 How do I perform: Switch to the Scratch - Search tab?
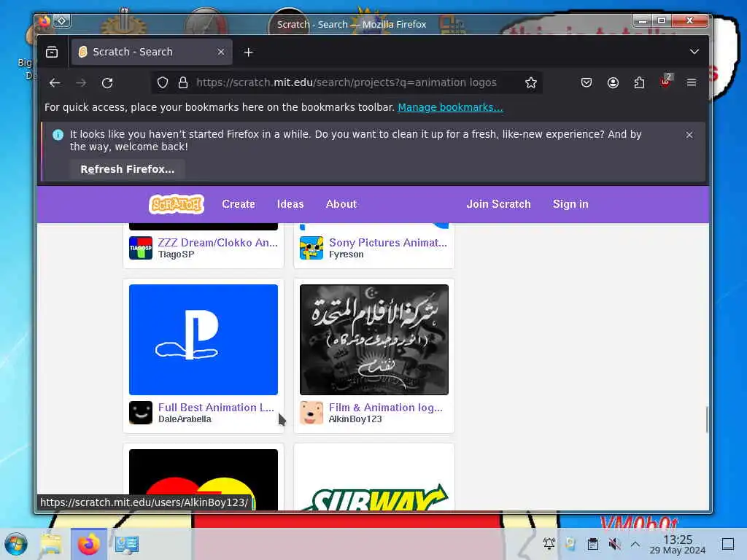pyautogui.click(x=152, y=52)
